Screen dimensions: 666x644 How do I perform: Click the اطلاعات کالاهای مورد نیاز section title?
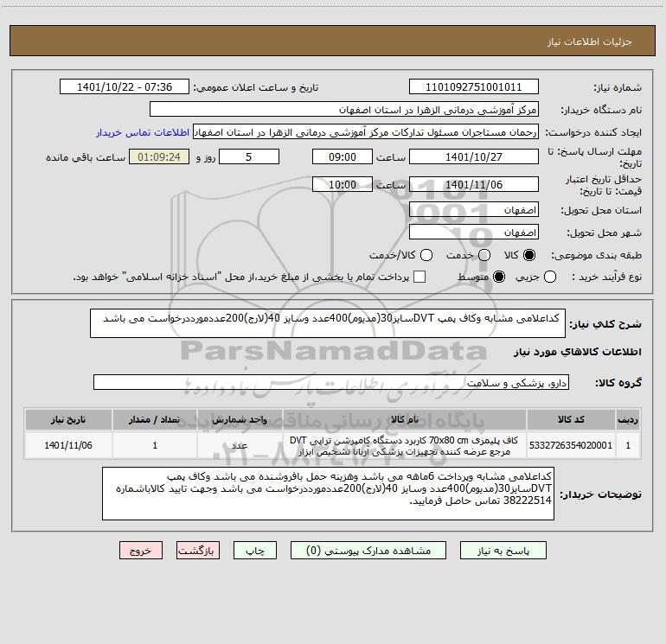[x=577, y=352]
